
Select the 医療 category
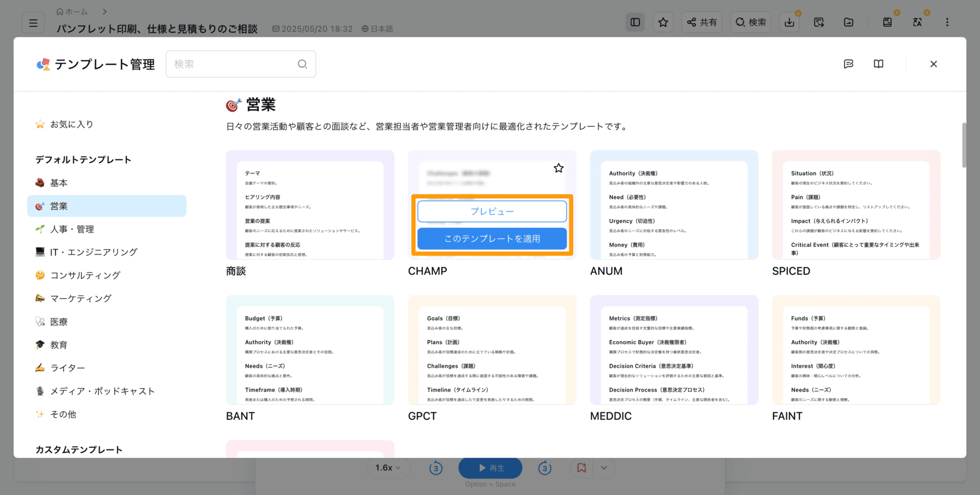click(107, 322)
